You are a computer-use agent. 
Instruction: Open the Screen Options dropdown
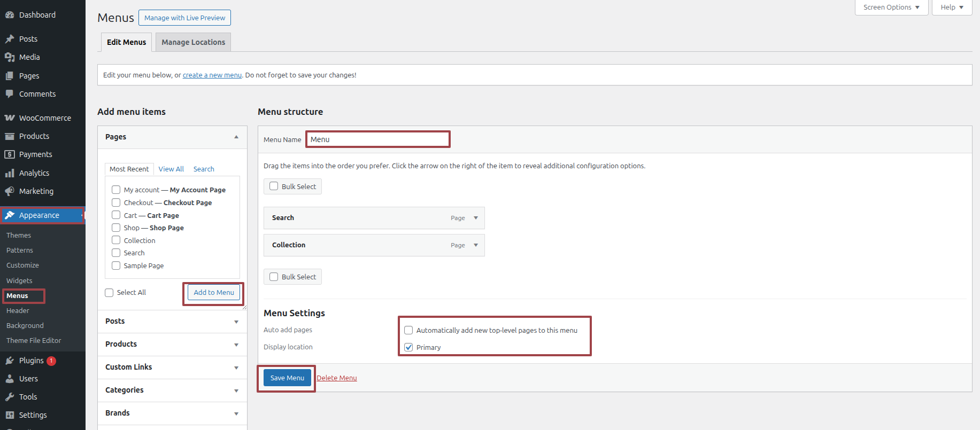pos(891,7)
